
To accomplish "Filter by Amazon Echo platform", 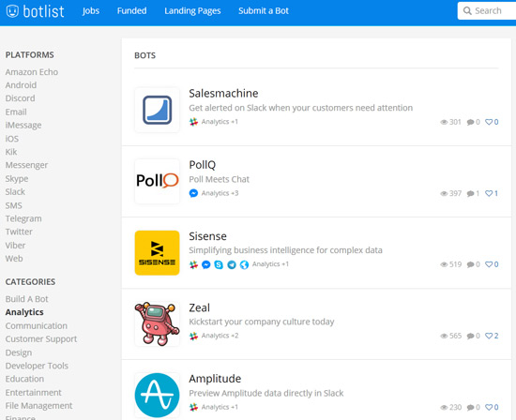I will [x=32, y=72].
